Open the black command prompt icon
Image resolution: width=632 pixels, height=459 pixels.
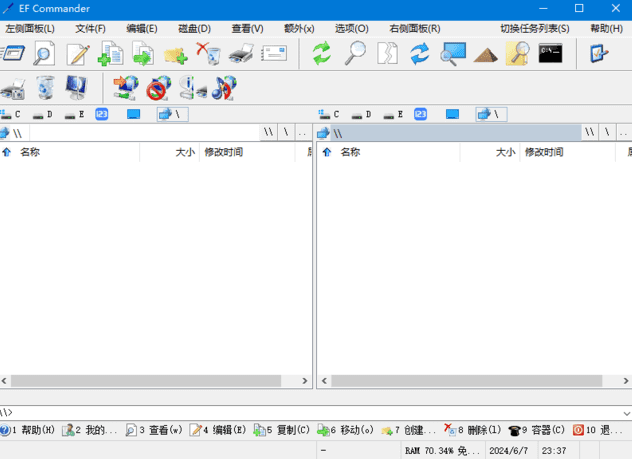point(551,54)
